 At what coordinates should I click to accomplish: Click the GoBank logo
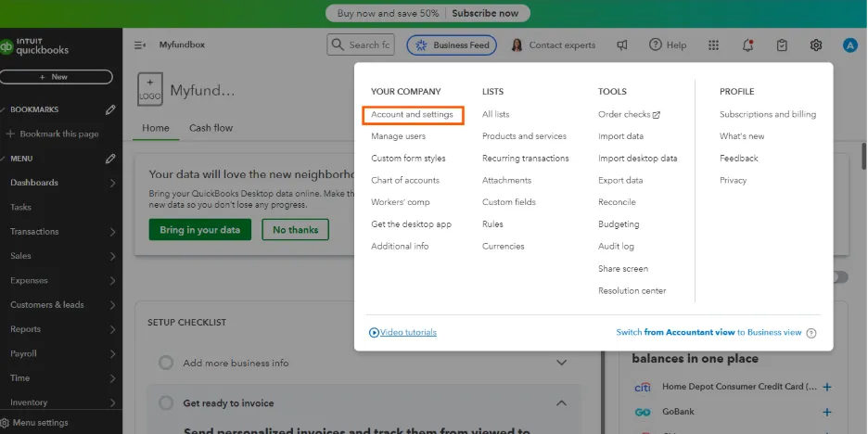[x=643, y=412]
